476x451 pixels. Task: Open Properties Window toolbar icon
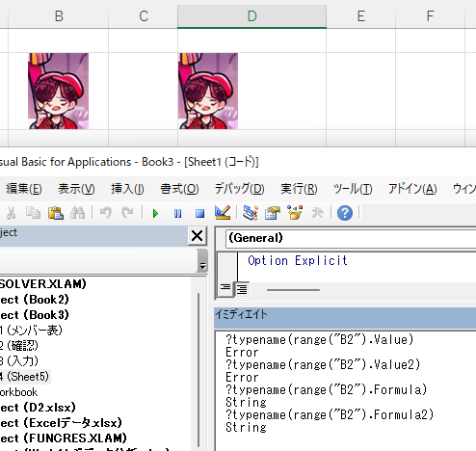273,213
